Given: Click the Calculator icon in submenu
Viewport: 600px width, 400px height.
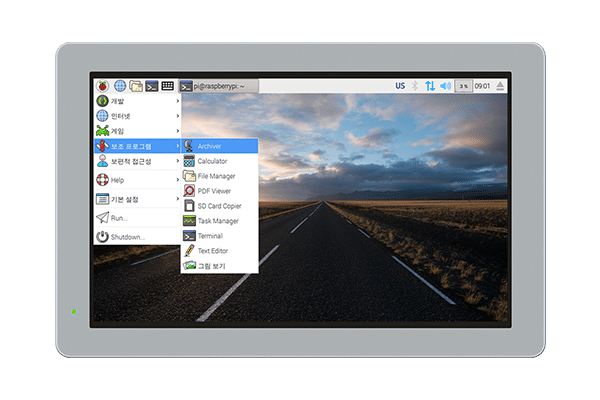Looking at the screenshot, I should click(x=189, y=161).
